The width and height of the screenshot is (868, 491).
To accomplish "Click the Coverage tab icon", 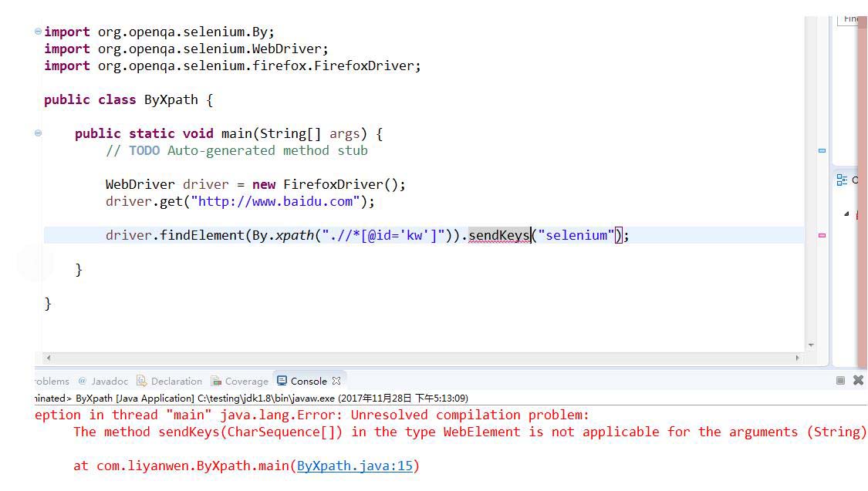I will tap(216, 381).
